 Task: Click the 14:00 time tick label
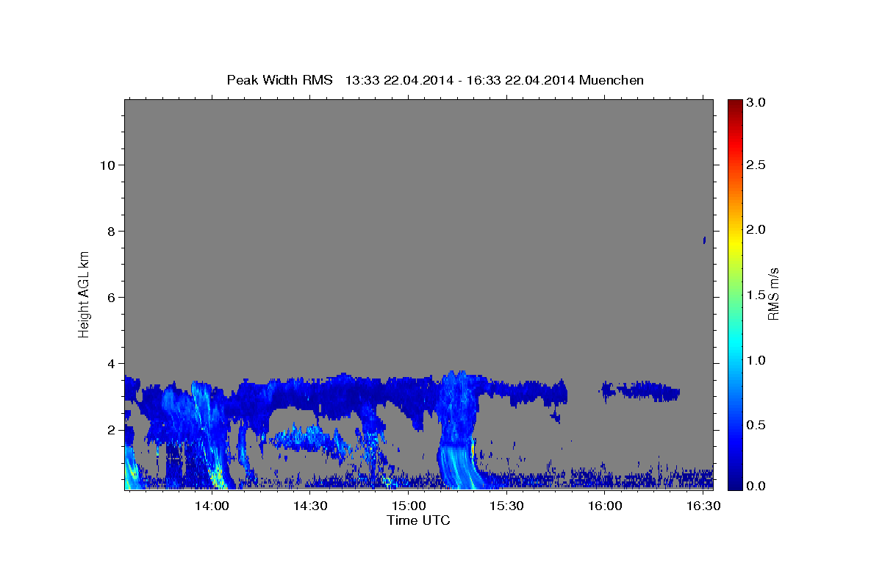(213, 506)
